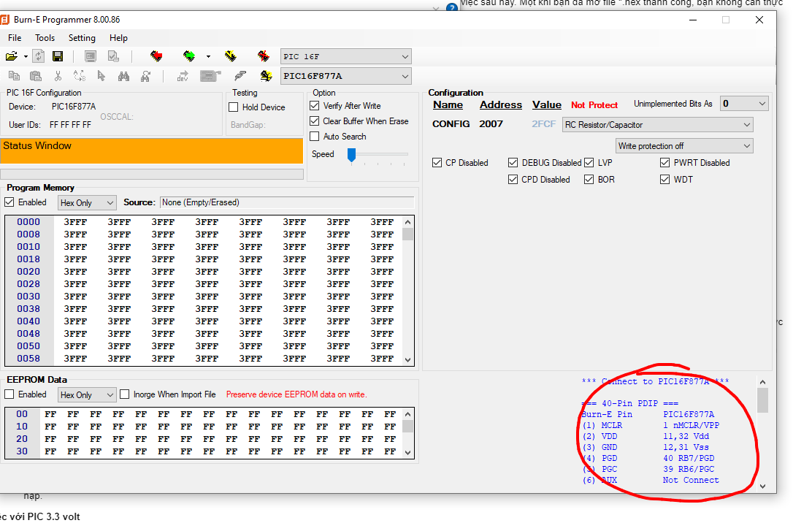
Task: Click the save floppy disk icon
Action: coord(58,56)
